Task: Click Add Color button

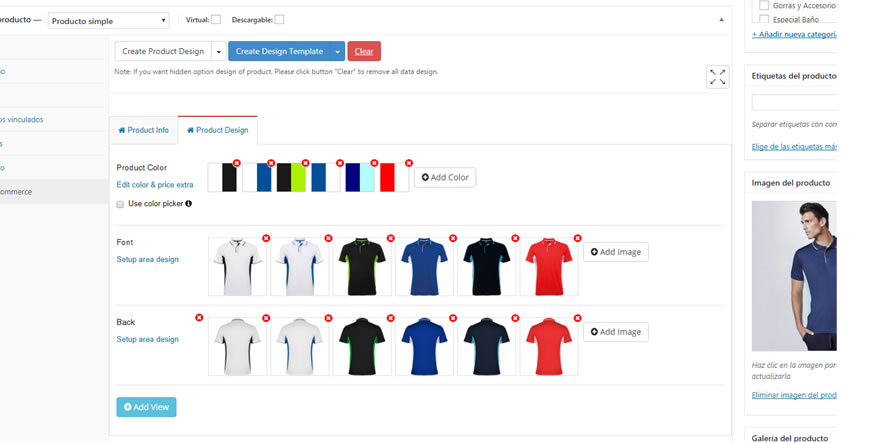Action: (445, 177)
